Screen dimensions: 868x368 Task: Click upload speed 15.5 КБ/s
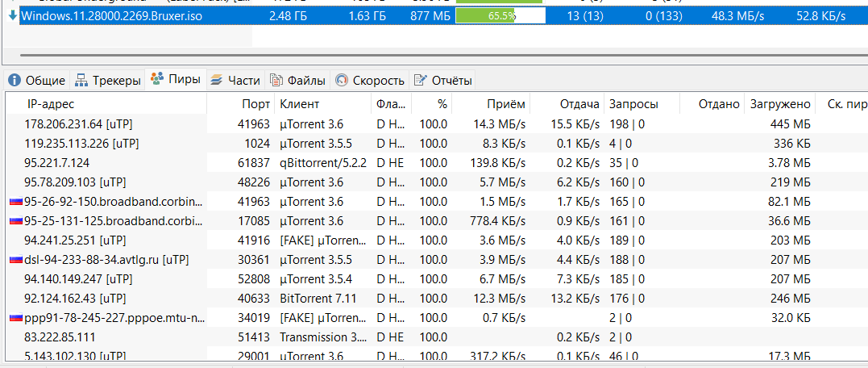click(575, 123)
